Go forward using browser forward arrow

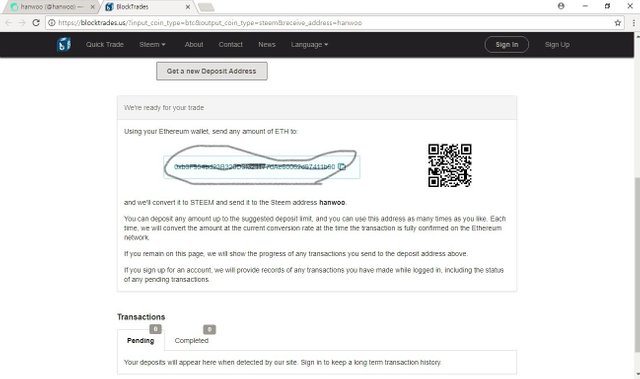pyautogui.click(x=22, y=23)
